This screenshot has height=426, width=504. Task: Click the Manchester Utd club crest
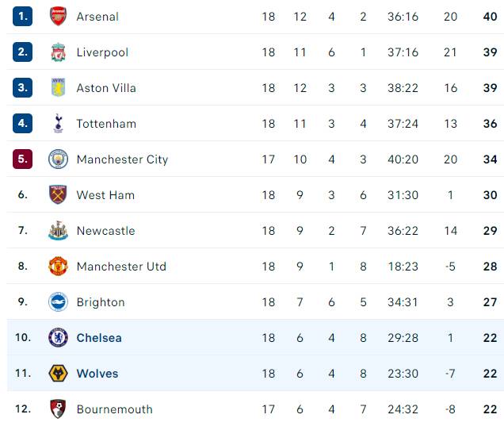tap(58, 266)
